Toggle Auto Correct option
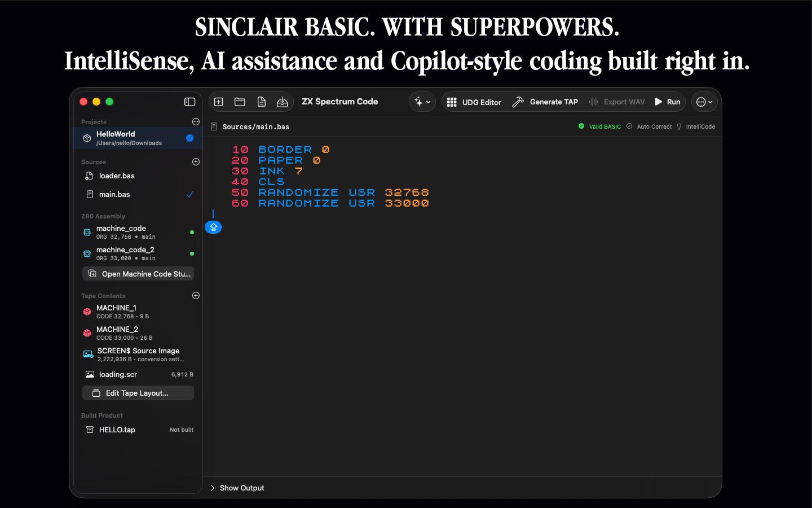This screenshot has height=508, width=812. [649, 126]
